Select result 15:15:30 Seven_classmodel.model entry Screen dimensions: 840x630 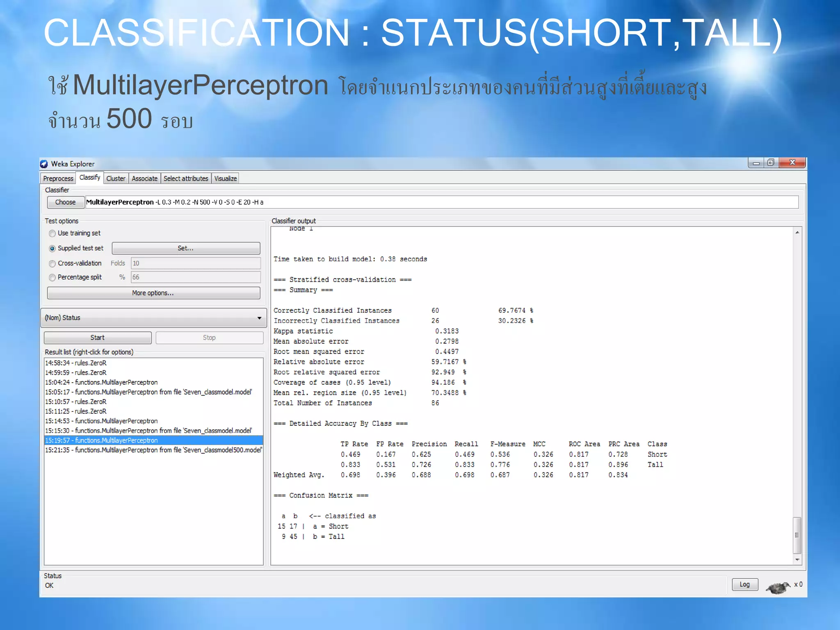(153, 431)
